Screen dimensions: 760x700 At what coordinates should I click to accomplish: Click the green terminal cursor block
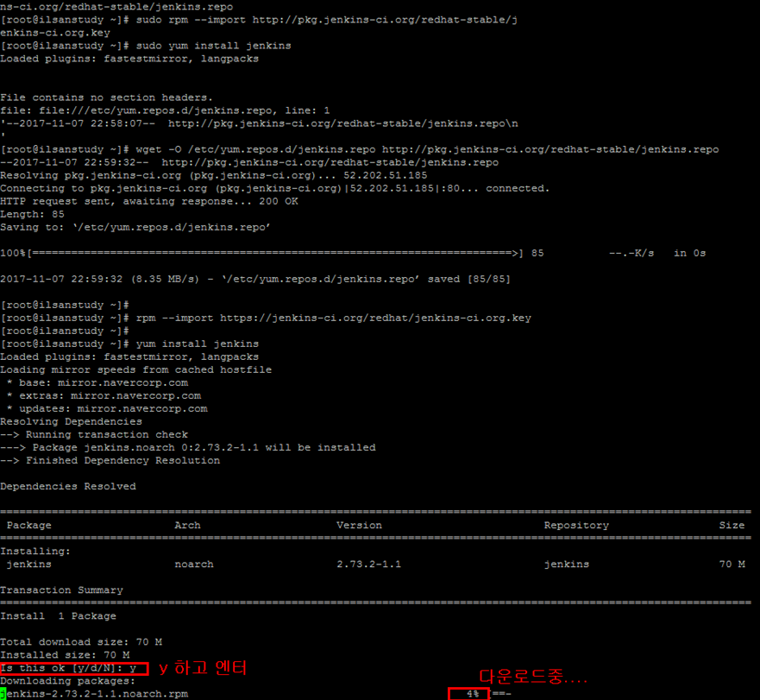coord(3,694)
